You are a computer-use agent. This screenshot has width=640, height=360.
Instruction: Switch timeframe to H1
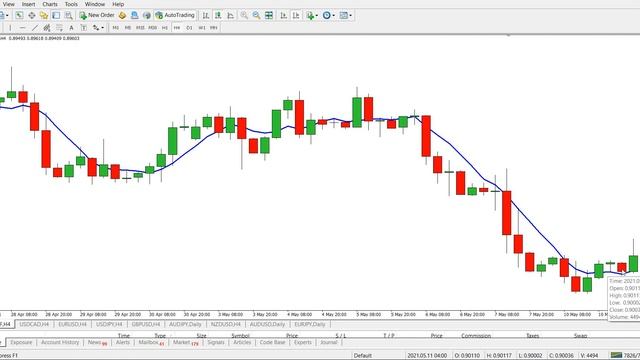point(164,28)
